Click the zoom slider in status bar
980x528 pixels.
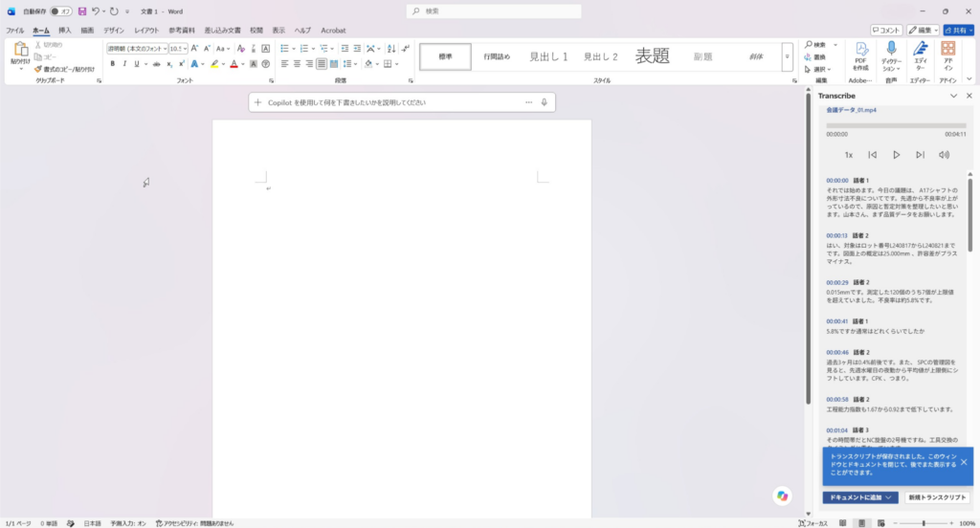(x=924, y=523)
